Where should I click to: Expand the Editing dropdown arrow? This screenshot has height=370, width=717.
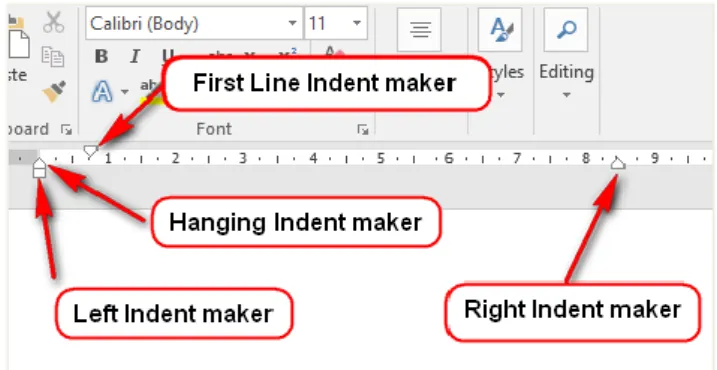pos(567,95)
